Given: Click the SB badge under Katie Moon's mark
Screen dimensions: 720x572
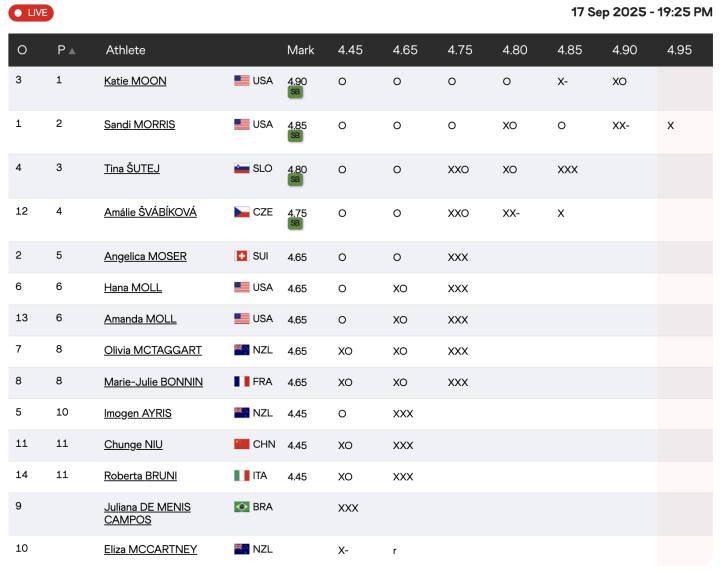Looking at the screenshot, I should pyautogui.click(x=295, y=92).
